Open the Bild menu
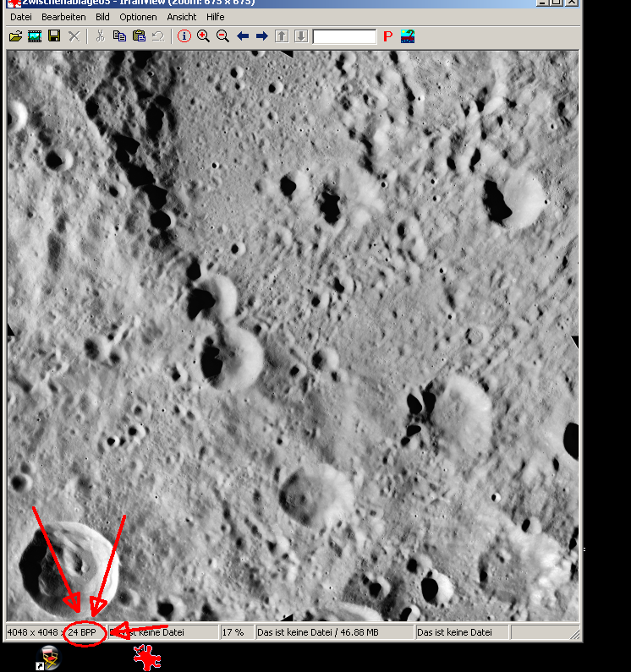Screen dimensions: 631x672 tap(102, 17)
